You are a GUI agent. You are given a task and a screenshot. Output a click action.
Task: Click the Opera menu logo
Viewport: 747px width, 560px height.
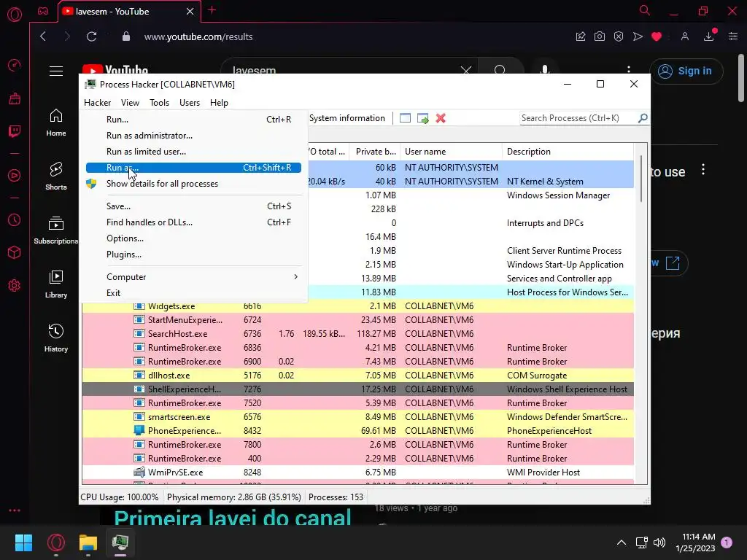point(15,15)
